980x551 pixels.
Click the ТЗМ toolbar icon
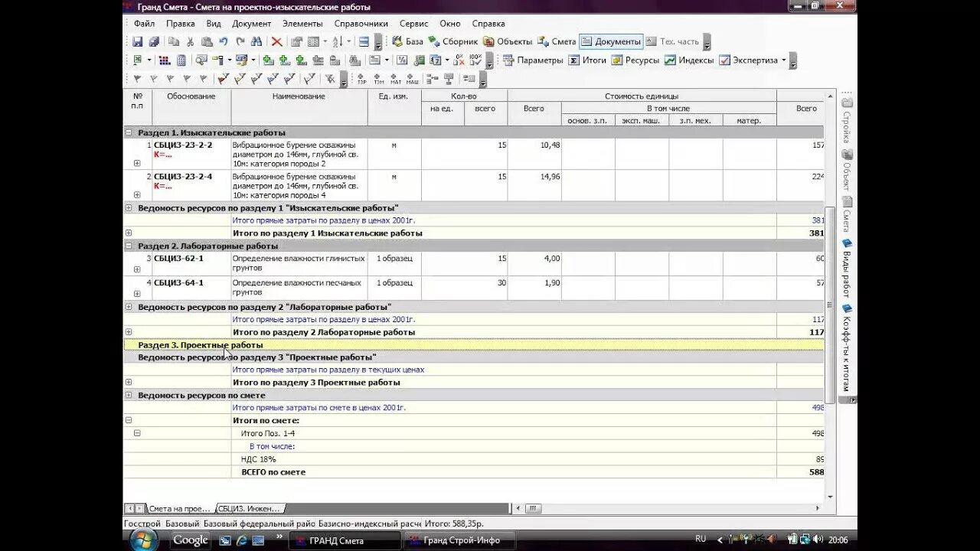tap(378, 78)
